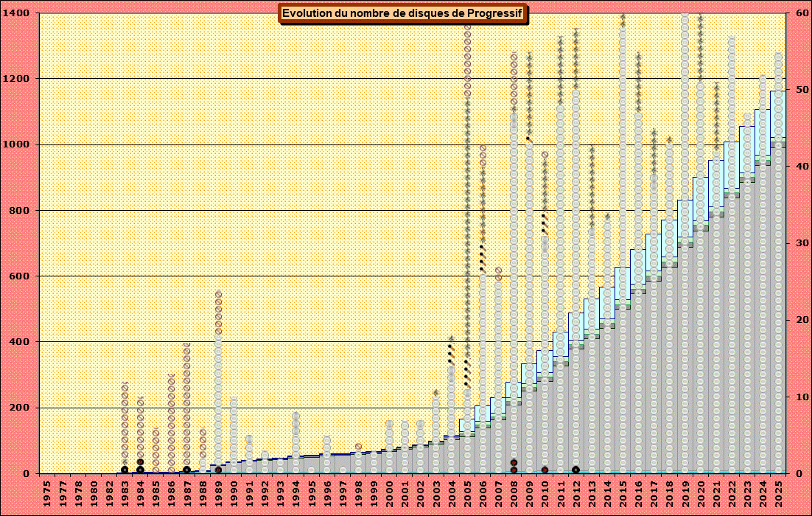Click the 200 value on the left axis

pos(20,408)
